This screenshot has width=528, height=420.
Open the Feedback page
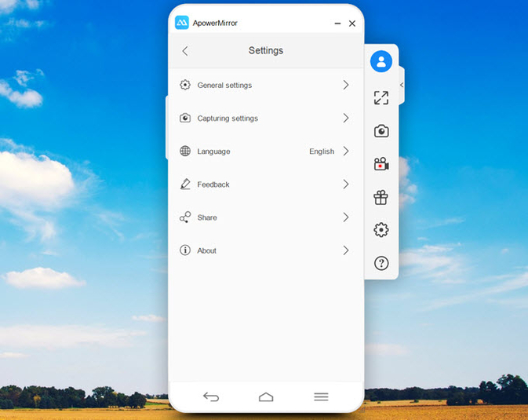click(266, 184)
